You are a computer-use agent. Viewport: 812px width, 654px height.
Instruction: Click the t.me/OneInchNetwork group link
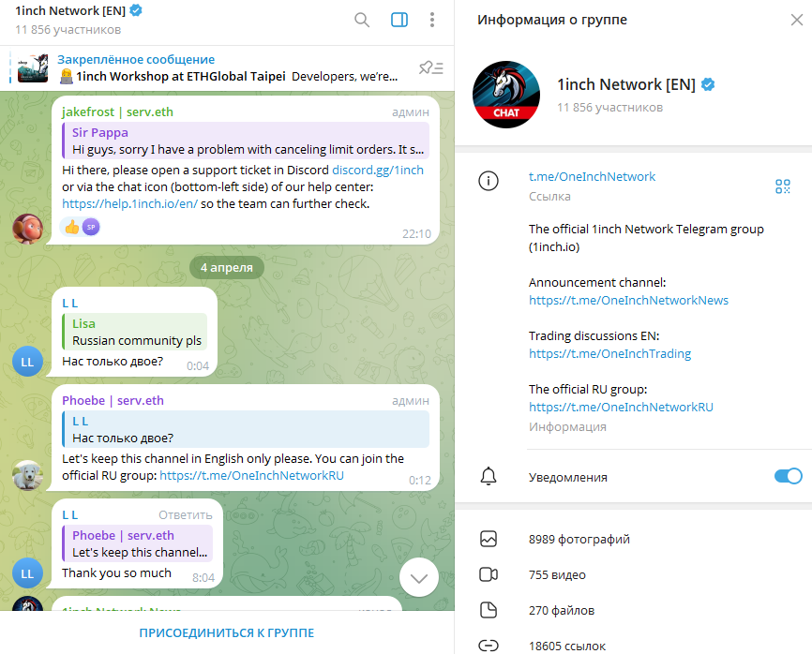[x=592, y=176]
